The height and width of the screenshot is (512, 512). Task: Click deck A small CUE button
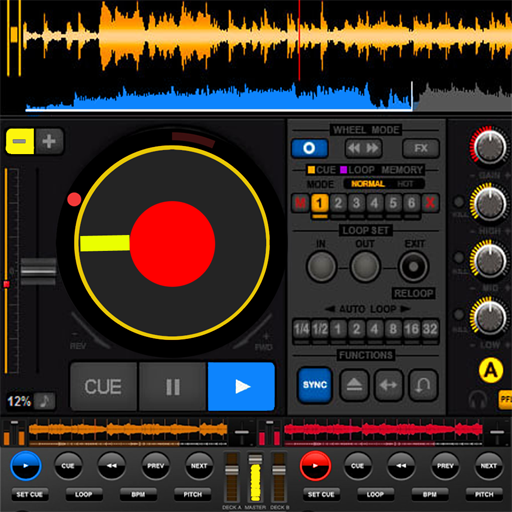tap(68, 466)
